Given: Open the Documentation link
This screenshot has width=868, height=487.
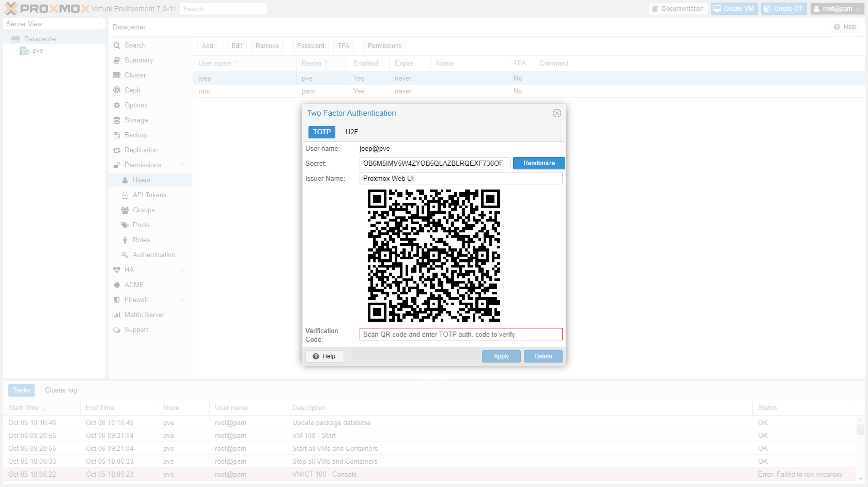Looking at the screenshot, I should [x=678, y=9].
